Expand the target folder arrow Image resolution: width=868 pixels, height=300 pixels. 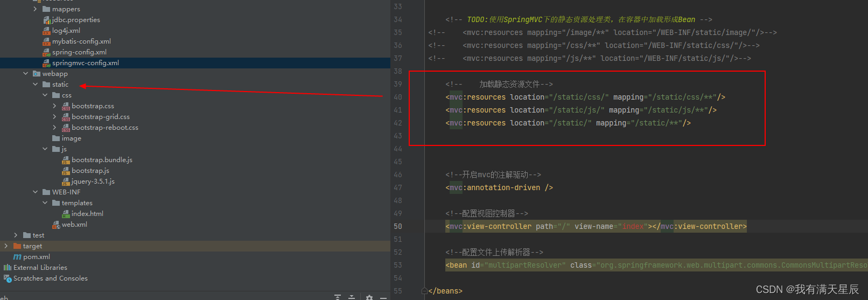(6, 246)
